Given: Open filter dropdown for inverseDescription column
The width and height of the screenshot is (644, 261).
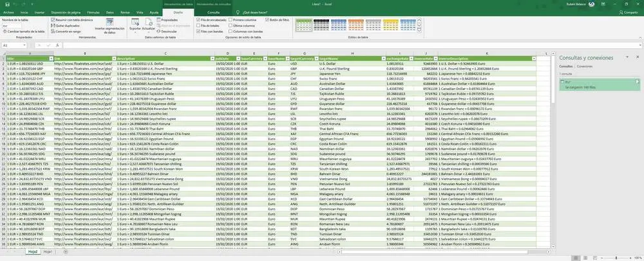Looking at the screenshot, I should tap(533, 59).
